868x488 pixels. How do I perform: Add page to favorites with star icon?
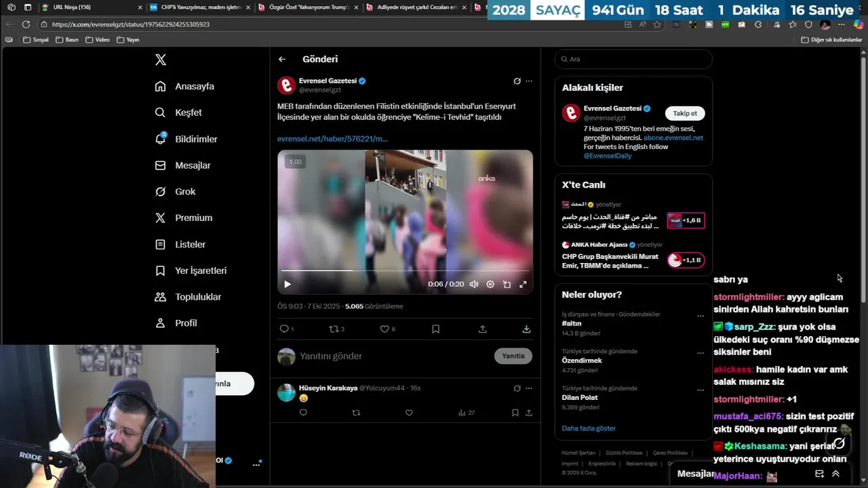click(x=657, y=24)
